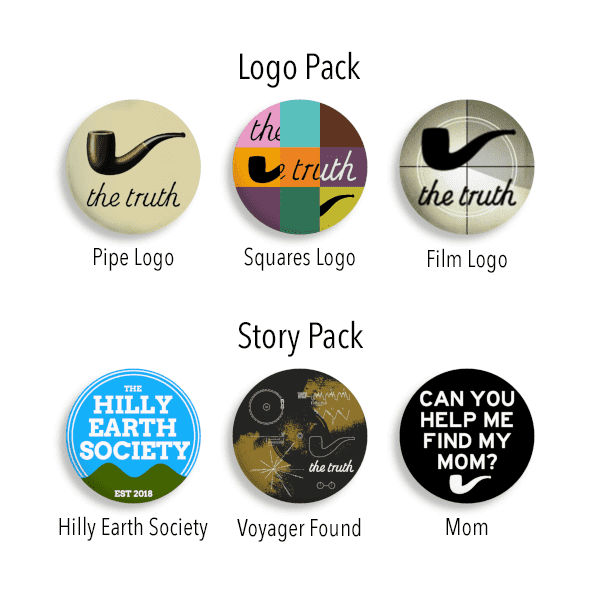The image size is (600, 600).
Task: Click 'EST 2018' text on Hilly Earth badge
Action: pyautogui.click(x=134, y=494)
